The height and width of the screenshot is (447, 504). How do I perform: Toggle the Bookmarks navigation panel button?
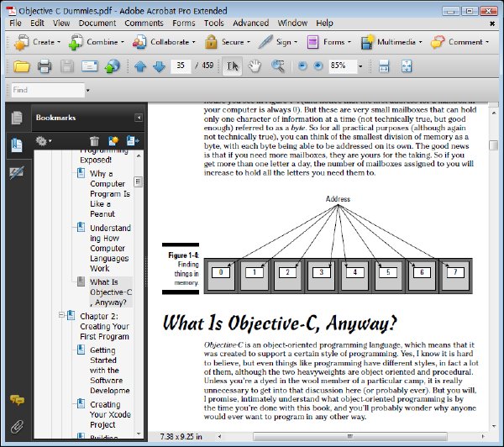point(17,145)
